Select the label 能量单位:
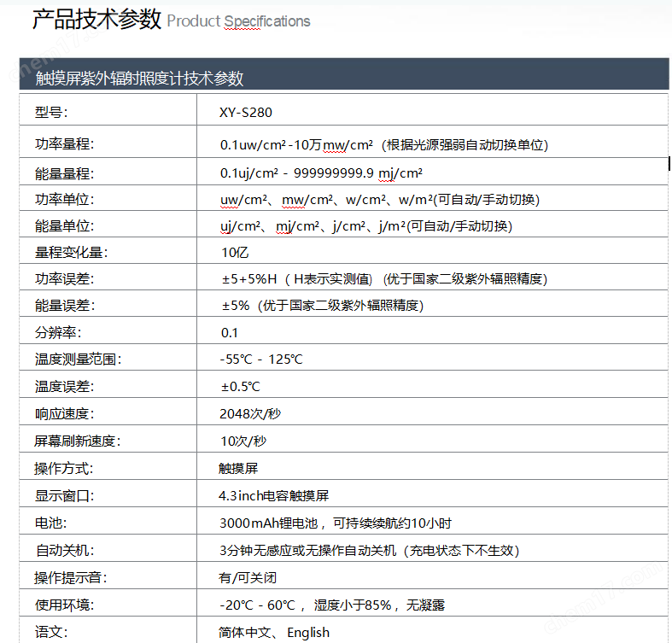The width and height of the screenshot is (672, 643). (x=64, y=226)
